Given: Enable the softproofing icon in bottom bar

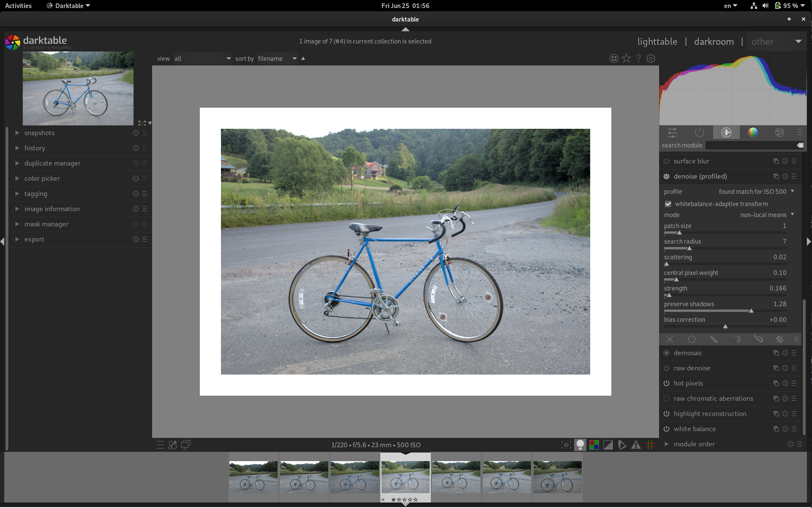Looking at the screenshot, I should pyautogui.click(x=622, y=445).
